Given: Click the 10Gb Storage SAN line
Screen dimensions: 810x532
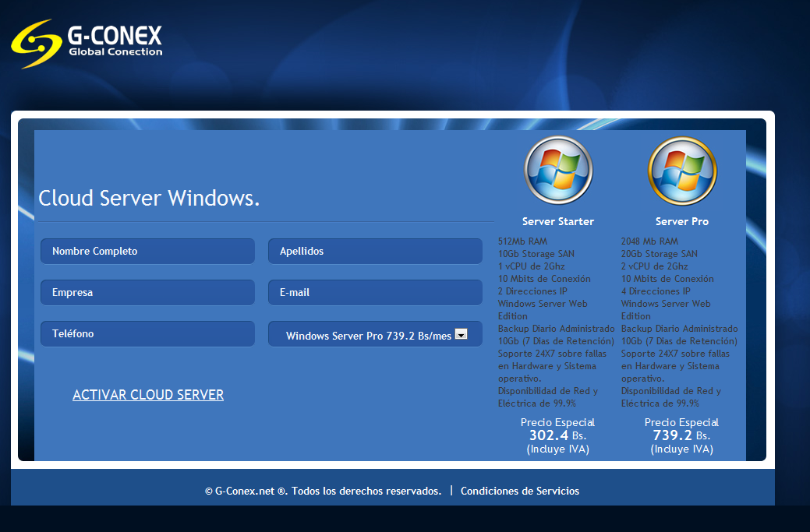Looking at the screenshot, I should (536, 253).
